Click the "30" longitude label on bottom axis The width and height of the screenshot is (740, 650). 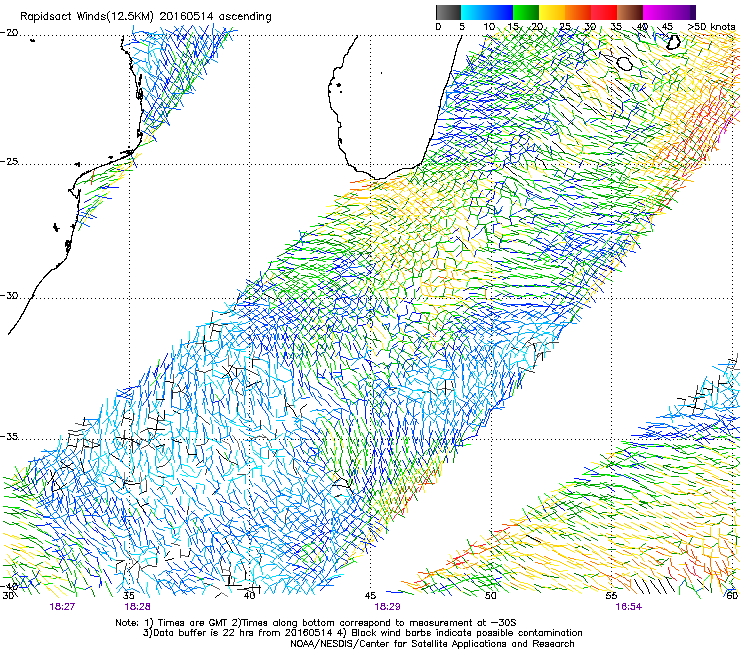click(8, 596)
